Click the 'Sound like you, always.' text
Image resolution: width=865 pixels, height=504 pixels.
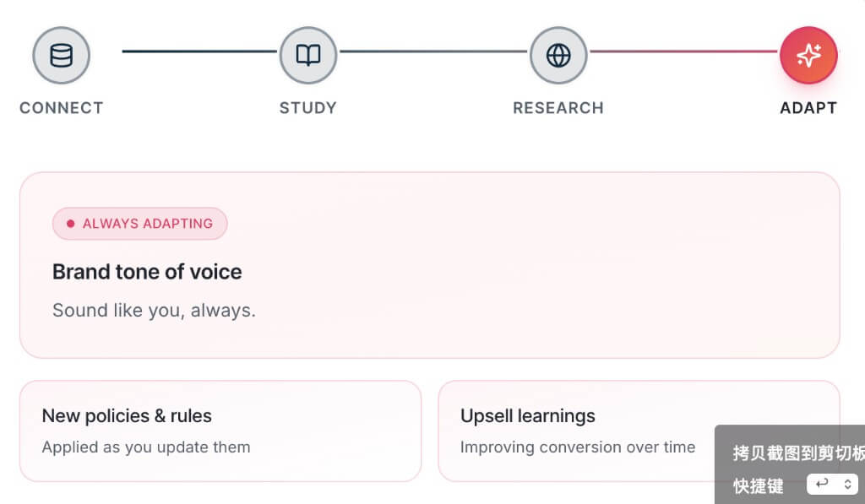click(154, 310)
